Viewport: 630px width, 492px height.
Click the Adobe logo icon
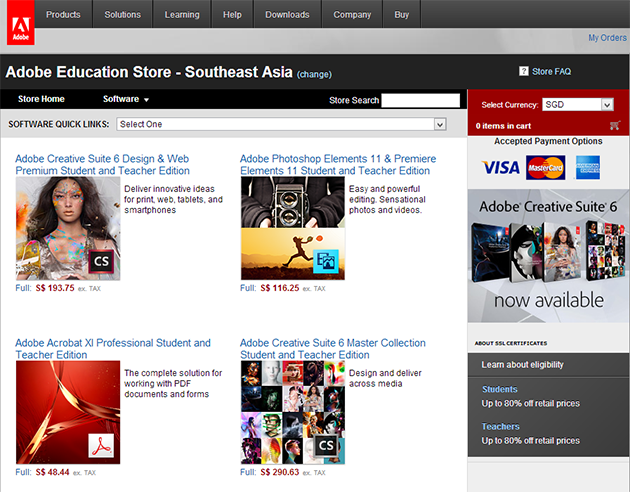(20, 22)
